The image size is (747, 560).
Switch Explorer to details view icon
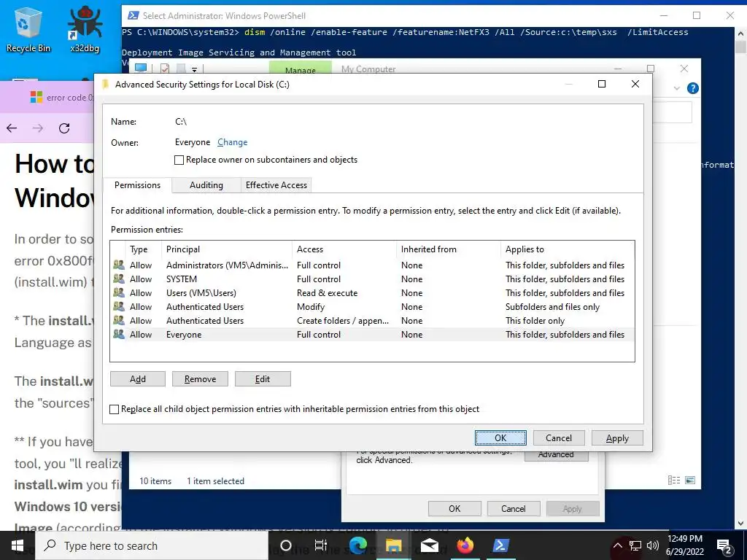point(674,480)
